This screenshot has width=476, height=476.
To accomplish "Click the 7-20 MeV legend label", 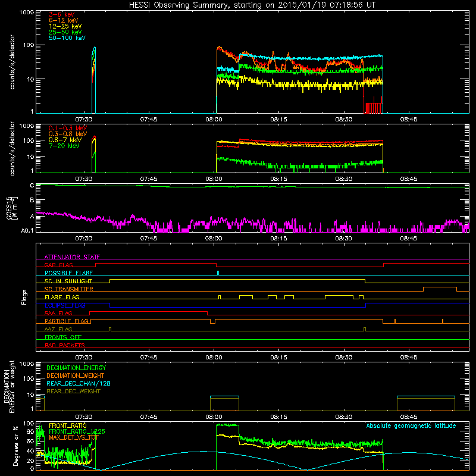I will (64, 146).
